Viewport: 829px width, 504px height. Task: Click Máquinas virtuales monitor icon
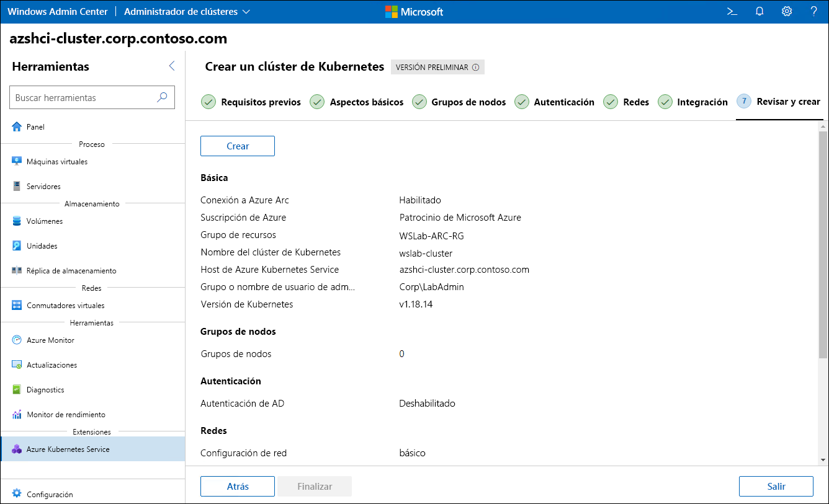point(17,162)
